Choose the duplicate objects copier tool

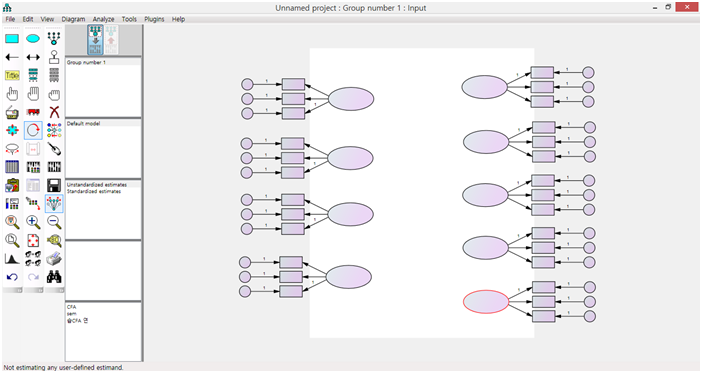[x=12, y=112]
